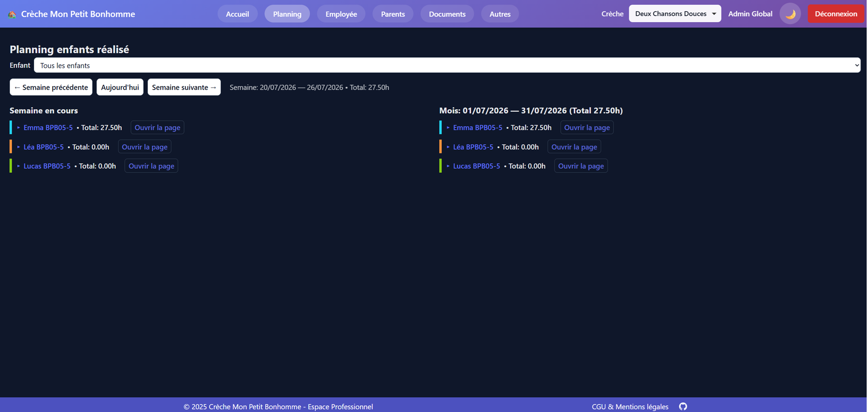Click the crèche house logo icon
Screen dimensions: 868x412
coord(12,14)
